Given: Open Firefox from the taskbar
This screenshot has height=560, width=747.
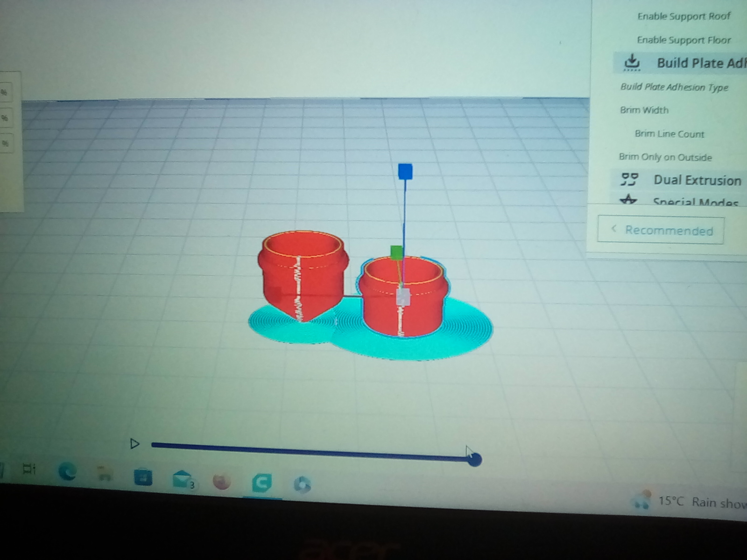Looking at the screenshot, I should click(222, 482).
